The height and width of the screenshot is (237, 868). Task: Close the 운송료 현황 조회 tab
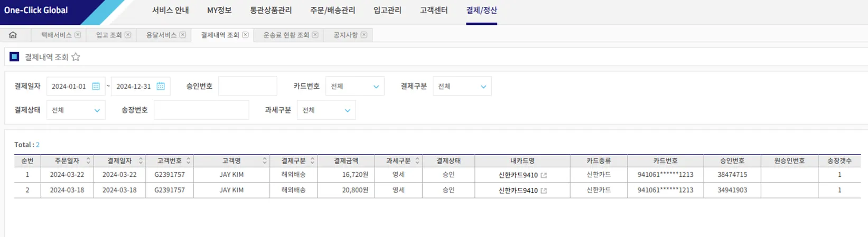[x=315, y=35]
